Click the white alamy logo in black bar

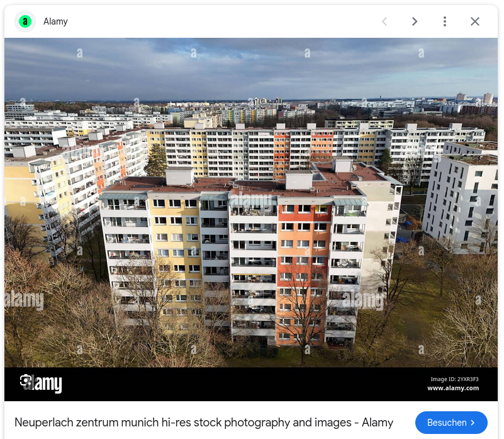point(41,384)
